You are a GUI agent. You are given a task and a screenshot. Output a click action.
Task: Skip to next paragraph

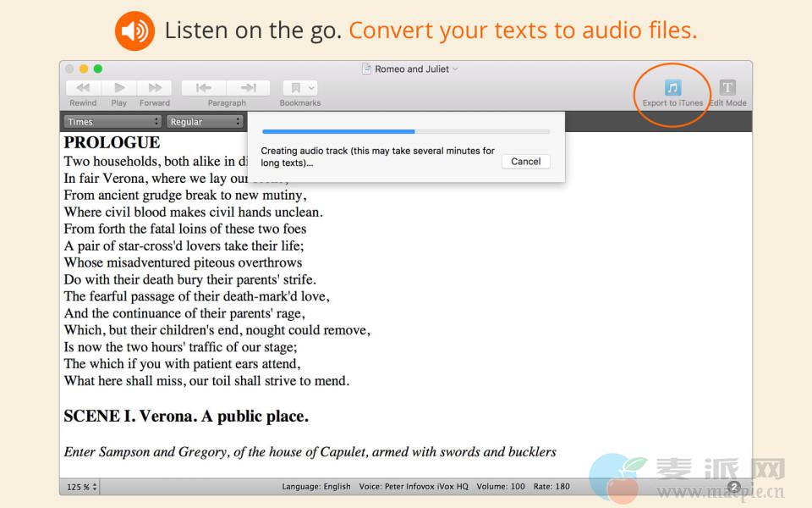click(248, 88)
